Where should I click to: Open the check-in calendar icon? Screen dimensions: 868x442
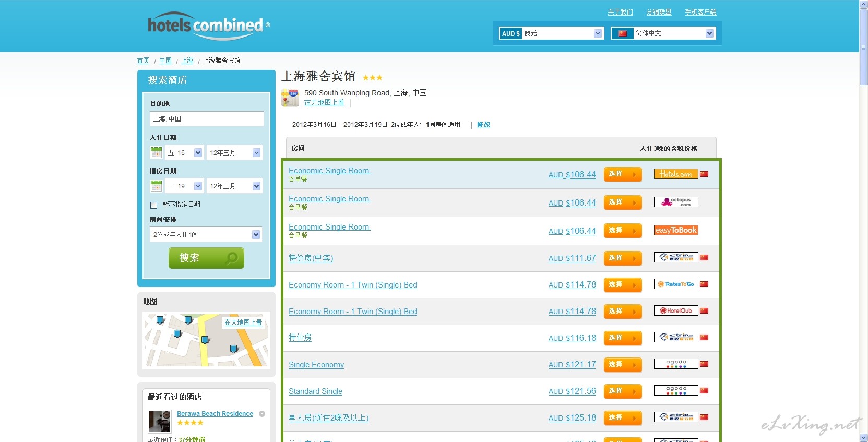click(156, 152)
